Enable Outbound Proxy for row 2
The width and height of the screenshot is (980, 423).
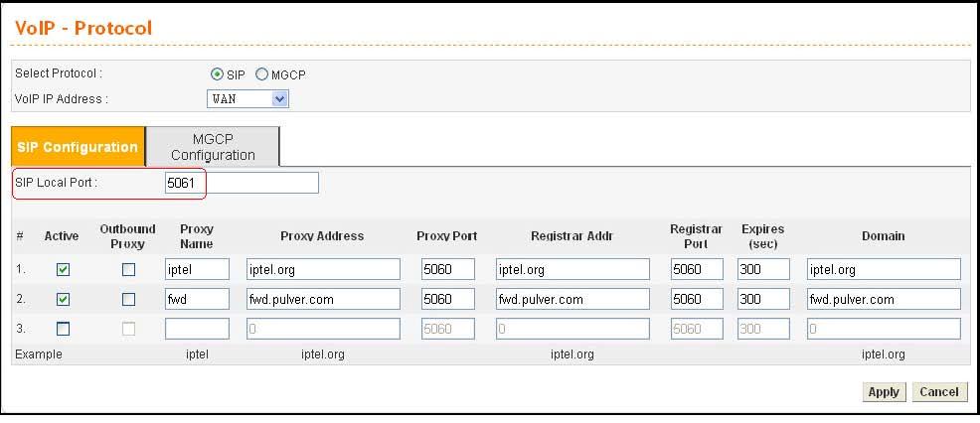(128, 300)
